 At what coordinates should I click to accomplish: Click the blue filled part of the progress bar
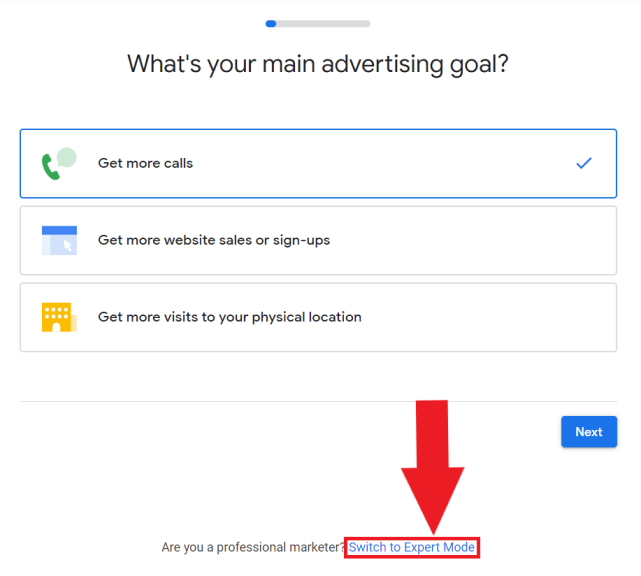[271, 24]
